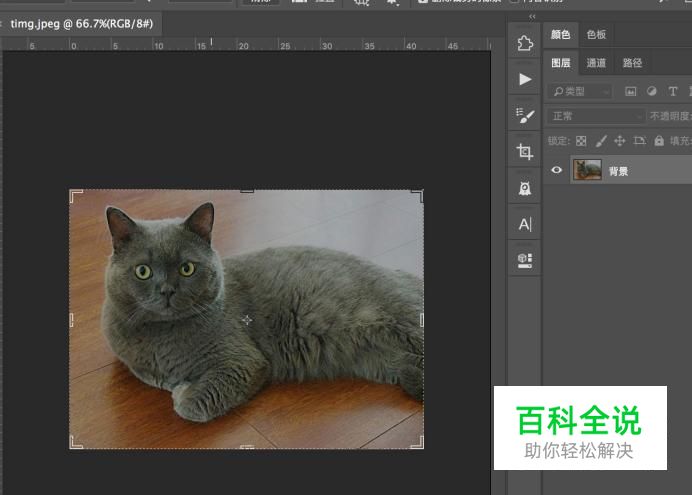Switch to the 通道 tab

[596, 63]
